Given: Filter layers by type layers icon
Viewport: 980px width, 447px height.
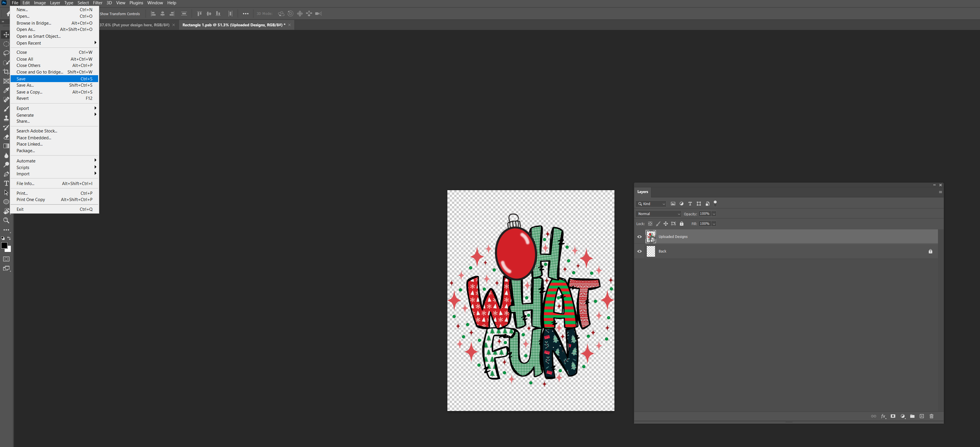Looking at the screenshot, I should (x=690, y=204).
